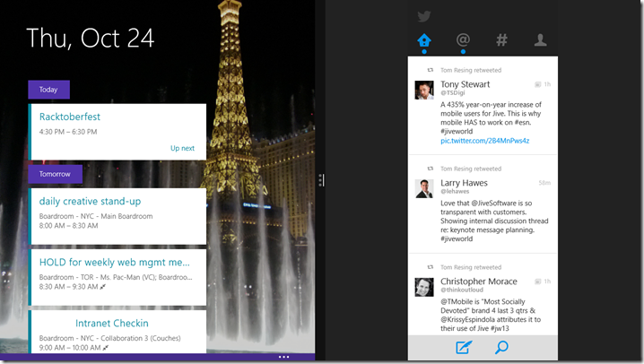Open the profile person tab

tap(540, 40)
